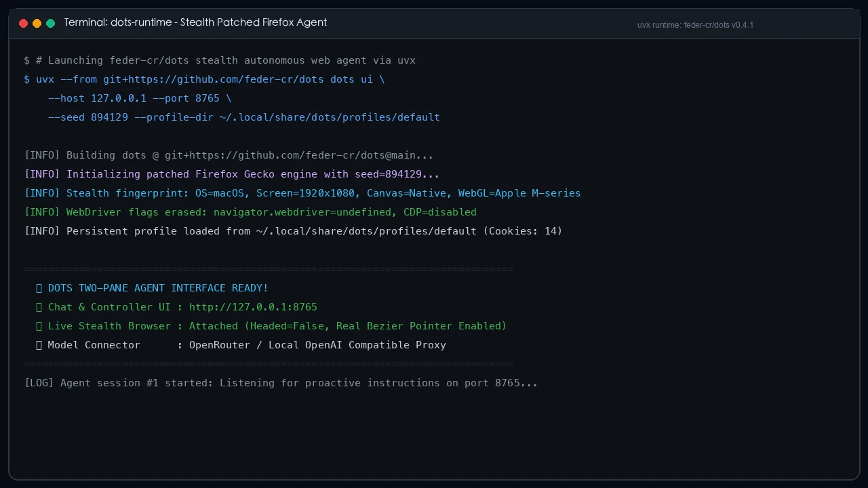The height and width of the screenshot is (488, 868).
Task: Click the title 'Terminal: dots-runtime - Stealth Patched Firefox Agent'
Action: tap(195, 22)
